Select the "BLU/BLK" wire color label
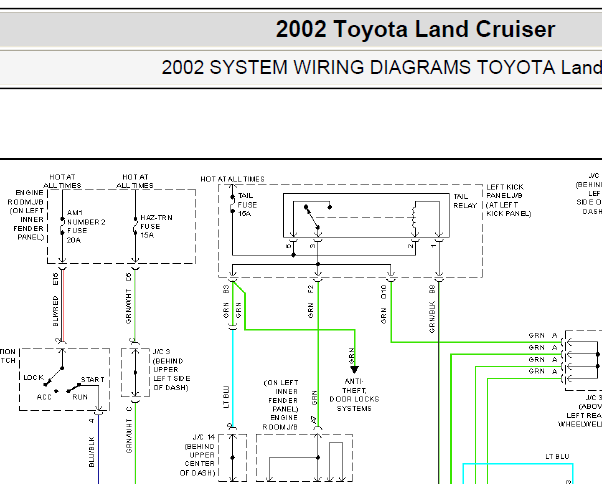This screenshot has width=602, height=484. 91,452
